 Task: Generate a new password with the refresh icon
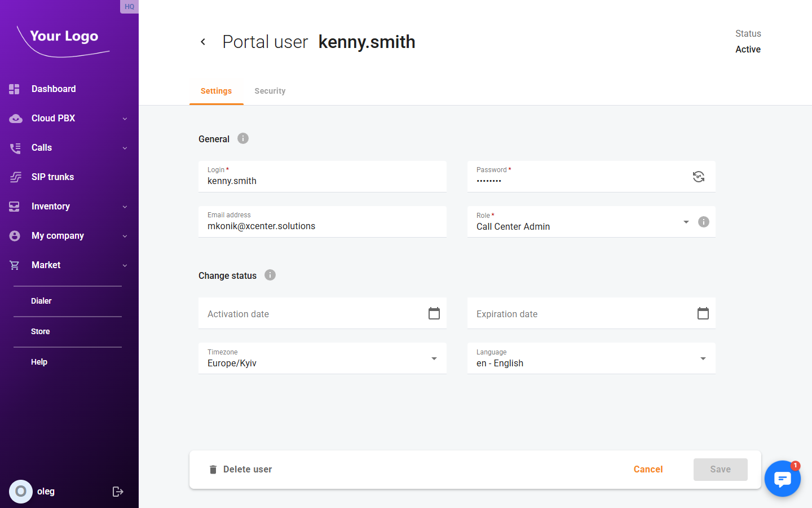coord(699,177)
